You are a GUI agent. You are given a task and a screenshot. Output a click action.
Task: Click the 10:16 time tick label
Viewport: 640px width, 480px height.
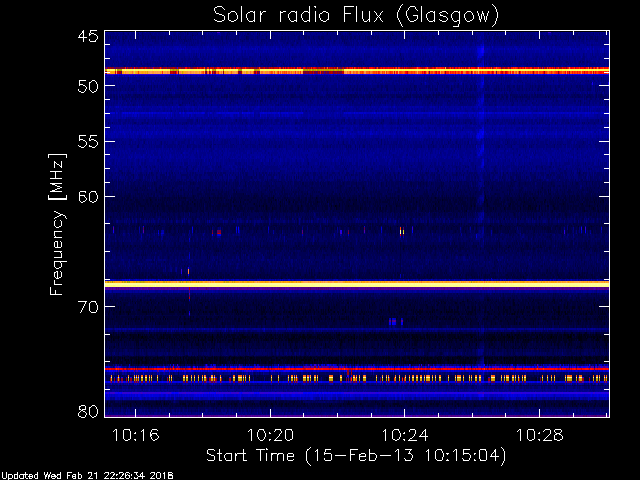[x=136, y=435]
